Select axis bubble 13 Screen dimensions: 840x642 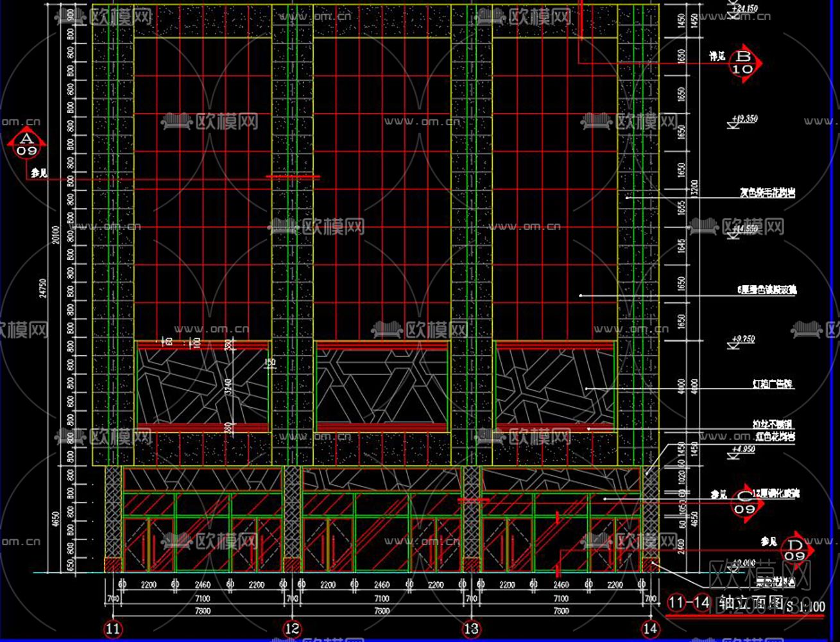coord(472,628)
